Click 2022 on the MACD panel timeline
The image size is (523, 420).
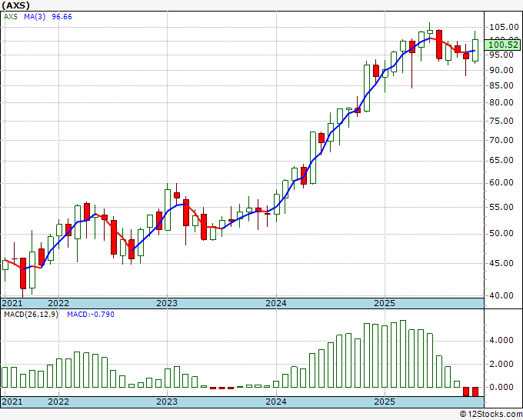coord(58,402)
